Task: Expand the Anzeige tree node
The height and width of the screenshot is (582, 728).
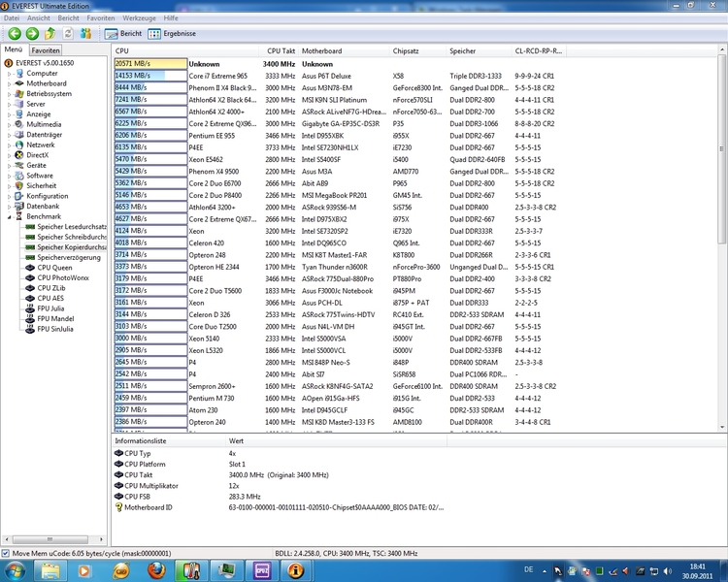Action: coord(9,114)
